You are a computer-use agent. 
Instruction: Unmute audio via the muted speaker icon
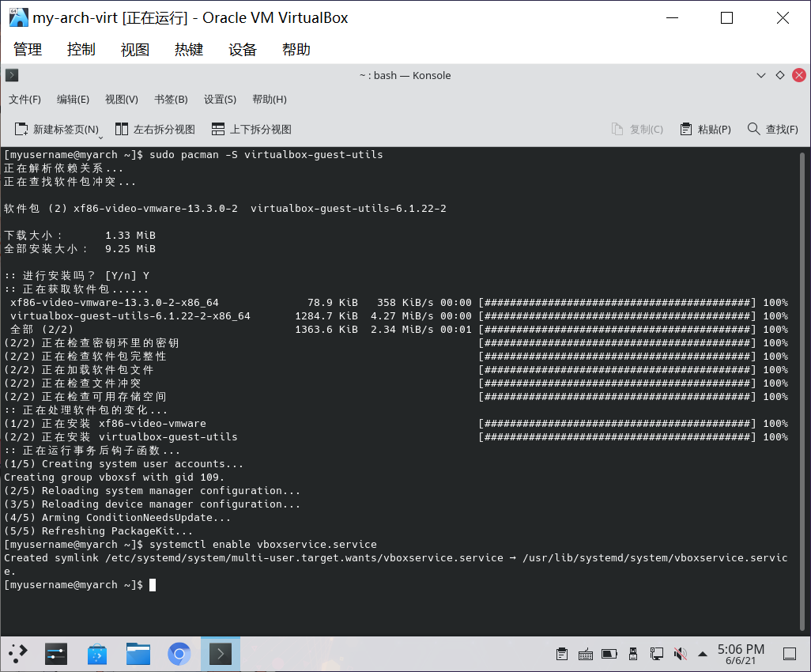(680, 654)
